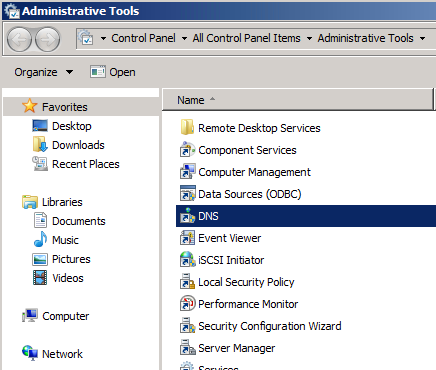Open Network label in navigation pane
The height and width of the screenshot is (370, 436).
(62, 354)
